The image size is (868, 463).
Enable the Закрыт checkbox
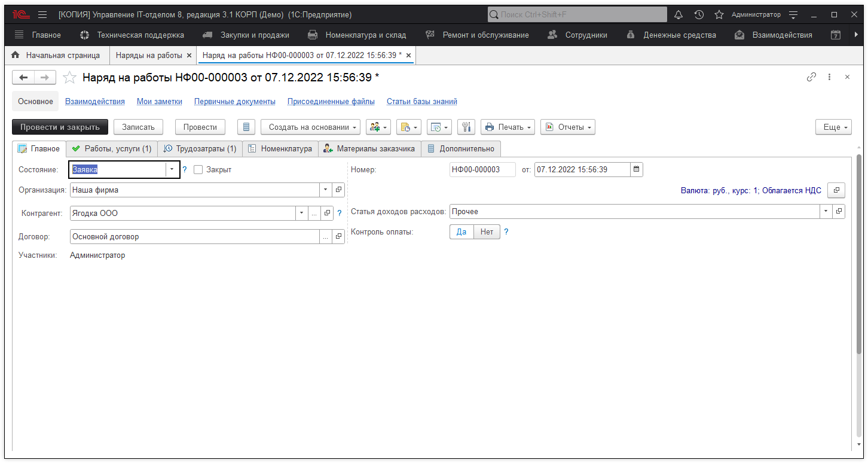pyautogui.click(x=198, y=170)
